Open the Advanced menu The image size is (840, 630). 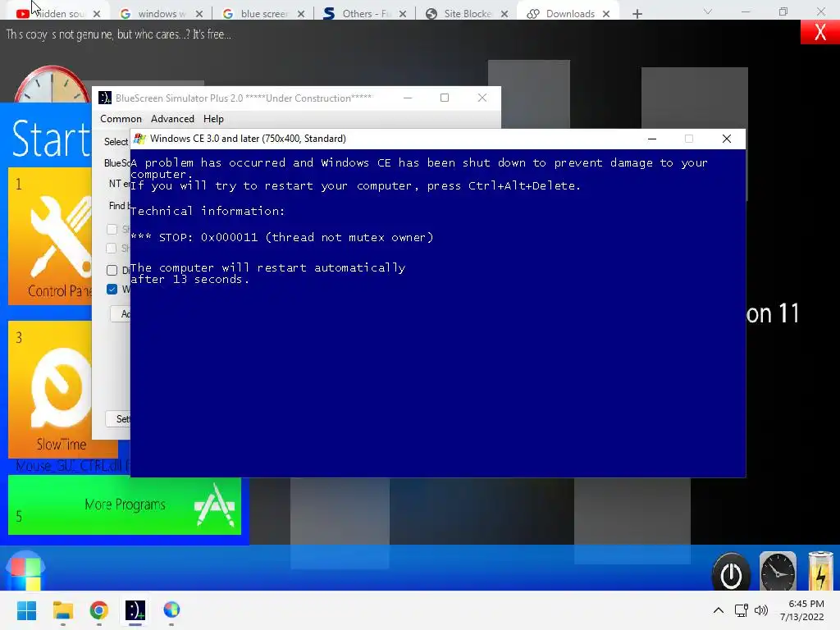tap(172, 119)
